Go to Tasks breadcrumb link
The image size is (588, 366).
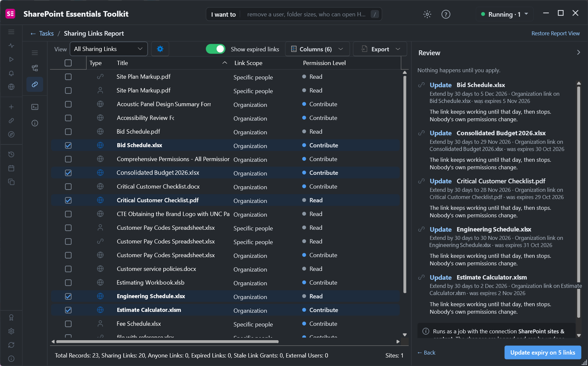46,33
